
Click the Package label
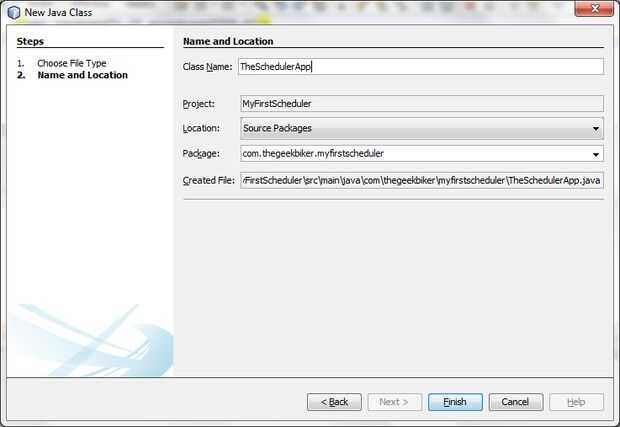click(201, 153)
